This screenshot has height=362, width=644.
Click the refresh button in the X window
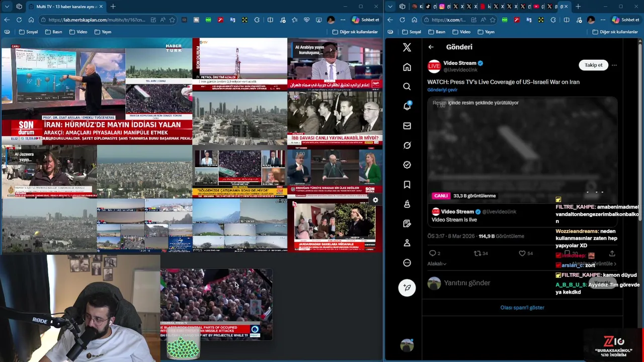coord(402,20)
